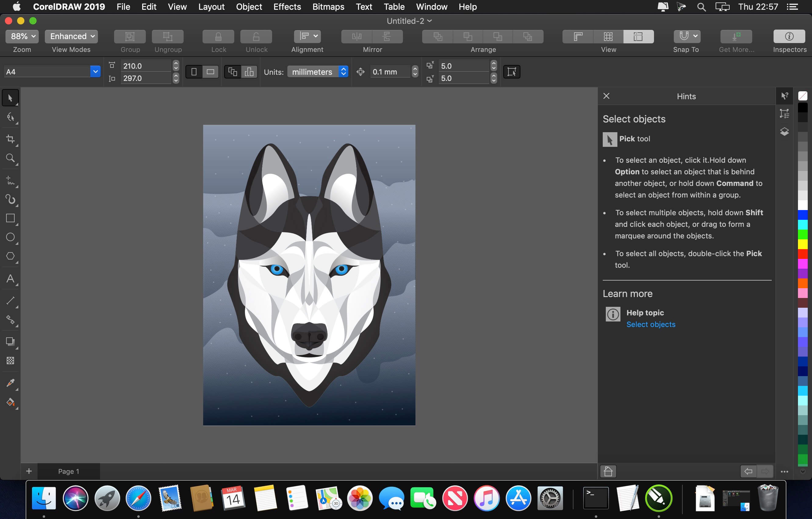Select the Crop tool
This screenshot has height=519, width=812.
coord(10,139)
